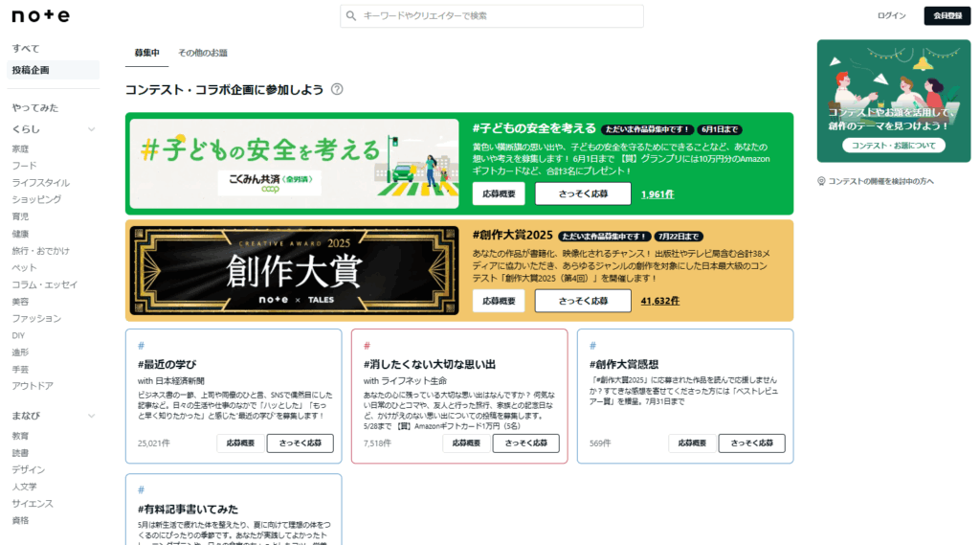Open 応募概要 for #子どもの安全を考える

coord(499,194)
